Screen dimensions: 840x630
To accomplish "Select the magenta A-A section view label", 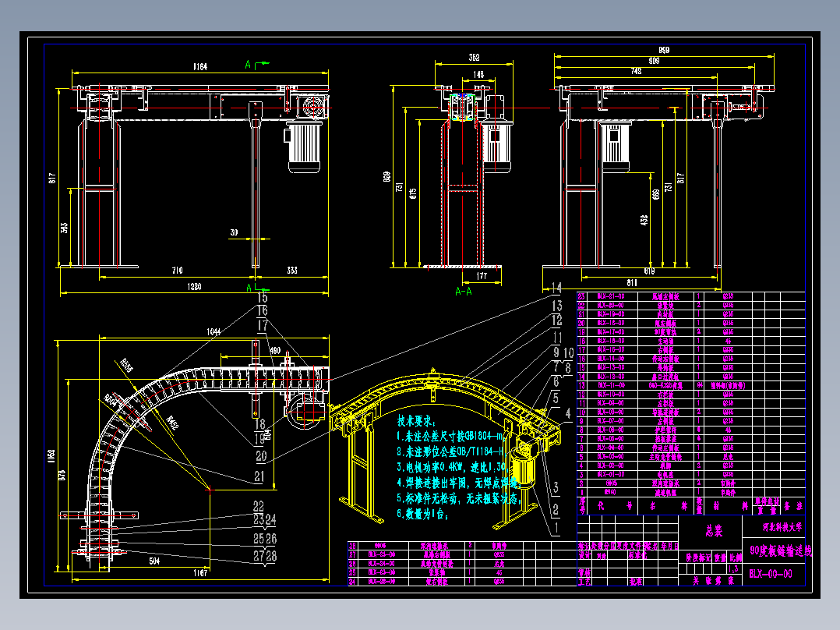I will click(464, 291).
